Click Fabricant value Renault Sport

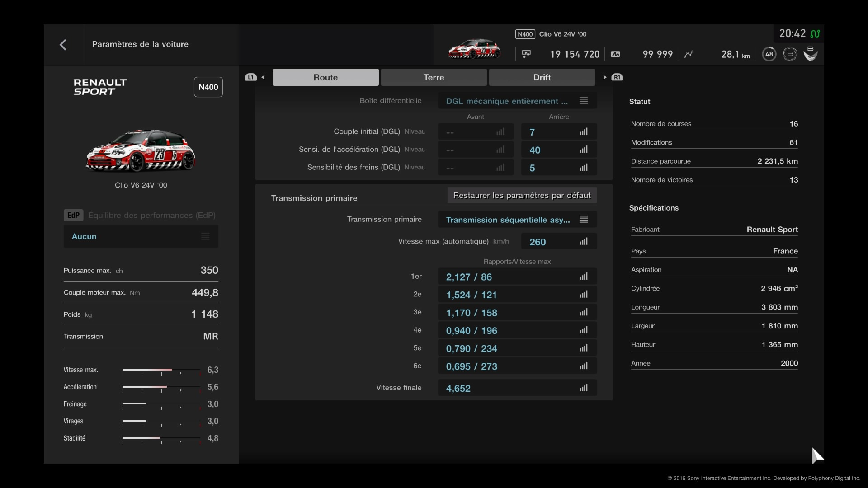point(772,230)
